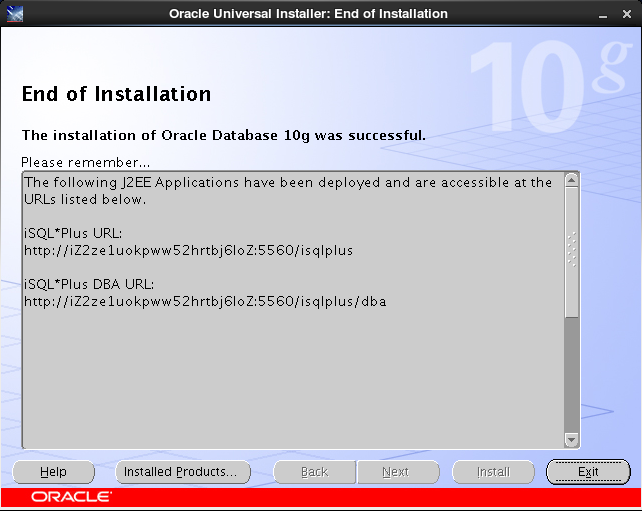Click the 'End of Installation' heading
The height and width of the screenshot is (511, 642).
(x=116, y=94)
